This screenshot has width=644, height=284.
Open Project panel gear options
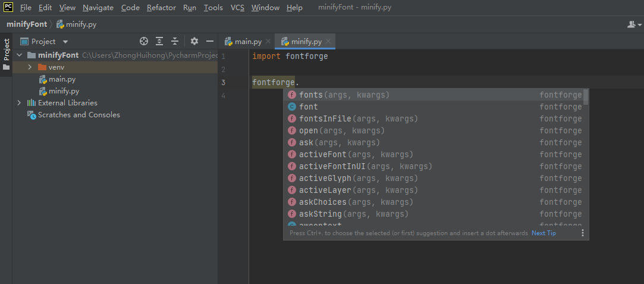point(194,41)
